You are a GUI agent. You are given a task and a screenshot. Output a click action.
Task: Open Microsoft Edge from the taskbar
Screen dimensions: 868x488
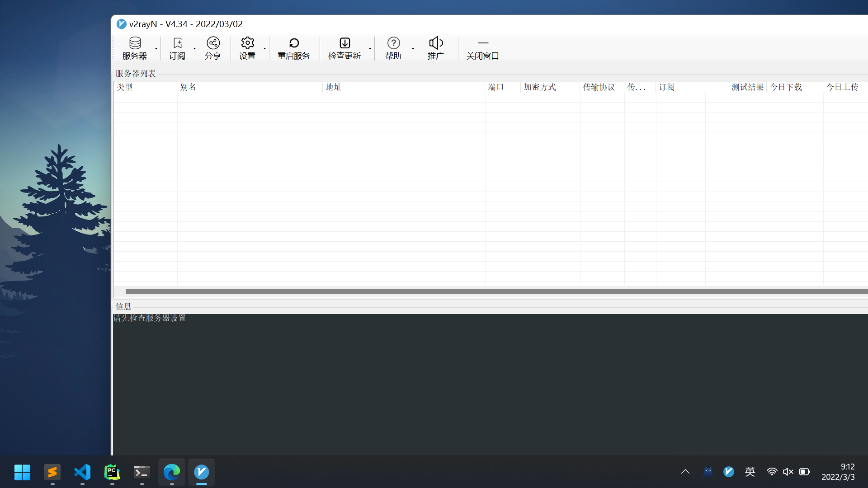(x=171, y=473)
